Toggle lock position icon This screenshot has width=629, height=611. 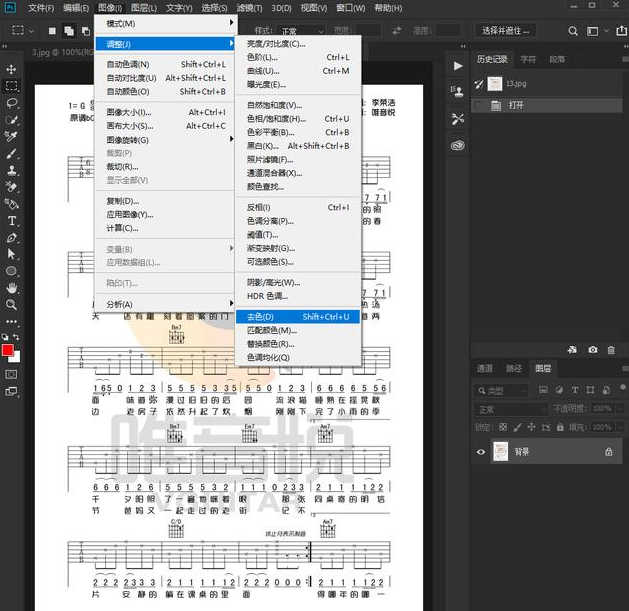[532, 427]
